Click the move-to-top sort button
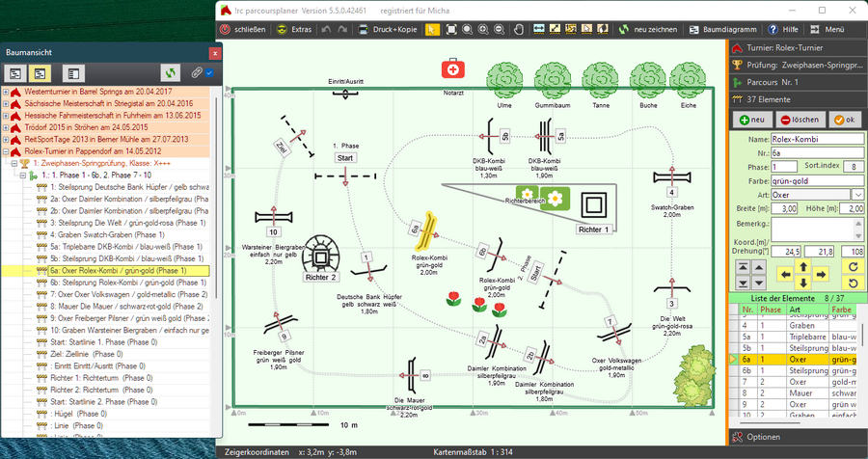This screenshot has width=868, height=459. coord(743,267)
